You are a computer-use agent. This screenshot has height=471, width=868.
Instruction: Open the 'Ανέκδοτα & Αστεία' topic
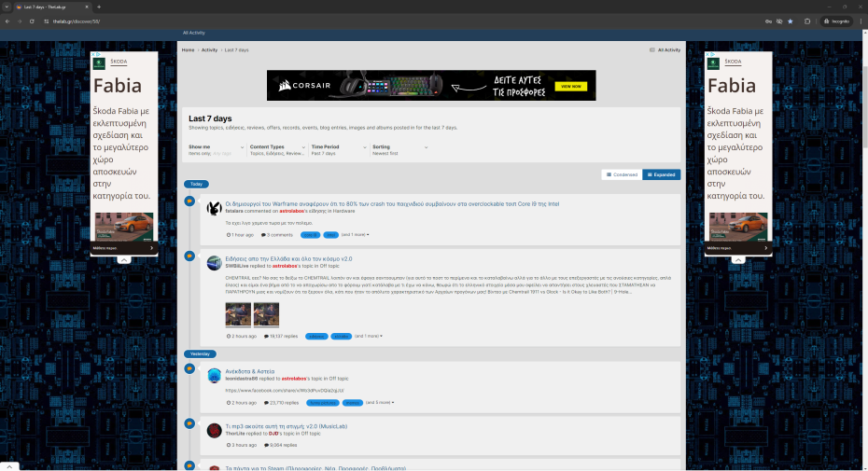click(249, 371)
